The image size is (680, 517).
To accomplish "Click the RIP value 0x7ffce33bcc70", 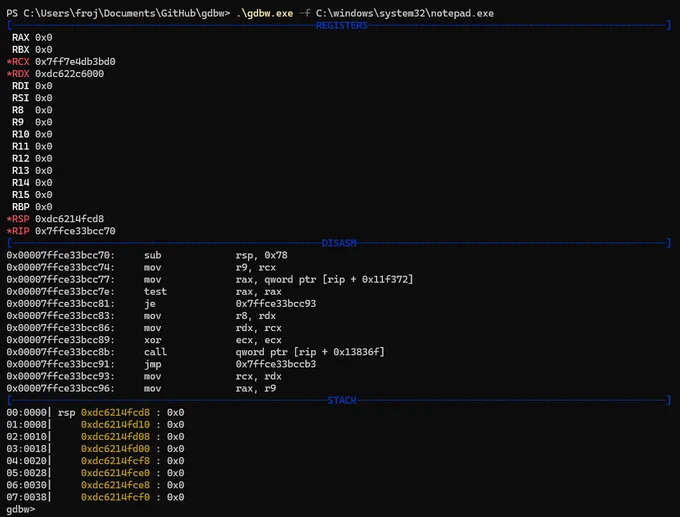I will point(75,231).
